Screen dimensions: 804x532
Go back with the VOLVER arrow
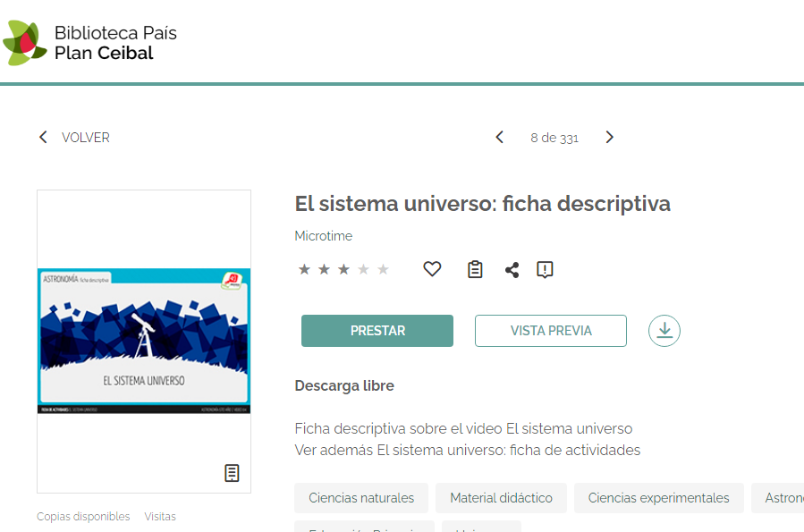tap(43, 138)
